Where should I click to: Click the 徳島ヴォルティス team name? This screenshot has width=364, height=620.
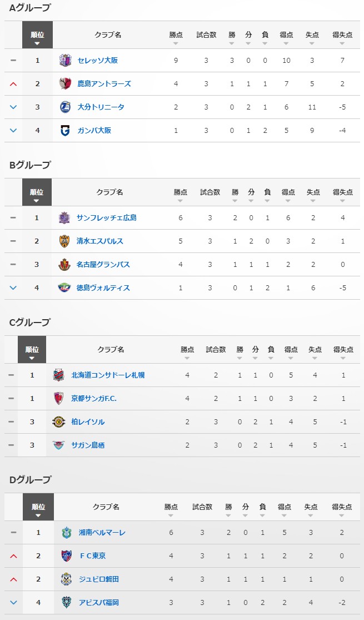(x=103, y=288)
